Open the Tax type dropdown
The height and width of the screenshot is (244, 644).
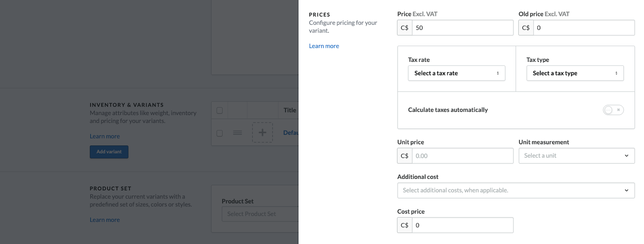pyautogui.click(x=575, y=73)
